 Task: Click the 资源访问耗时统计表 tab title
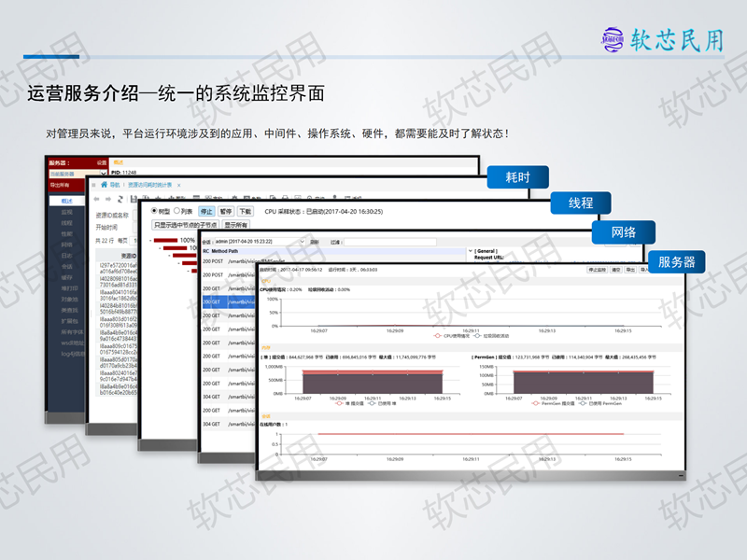149,185
